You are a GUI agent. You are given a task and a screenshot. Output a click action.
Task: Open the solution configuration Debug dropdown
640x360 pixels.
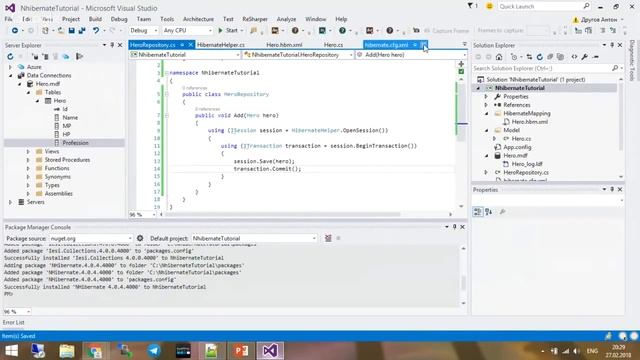click(144, 31)
